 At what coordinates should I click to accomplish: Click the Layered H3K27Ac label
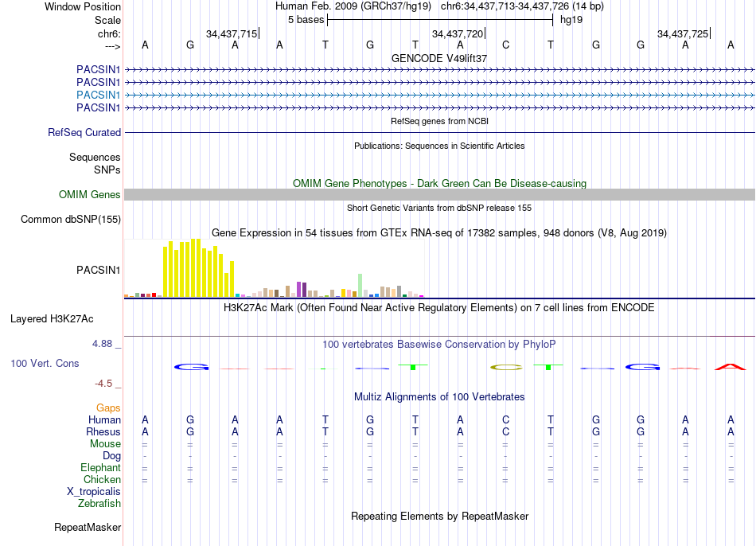(x=52, y=319)
